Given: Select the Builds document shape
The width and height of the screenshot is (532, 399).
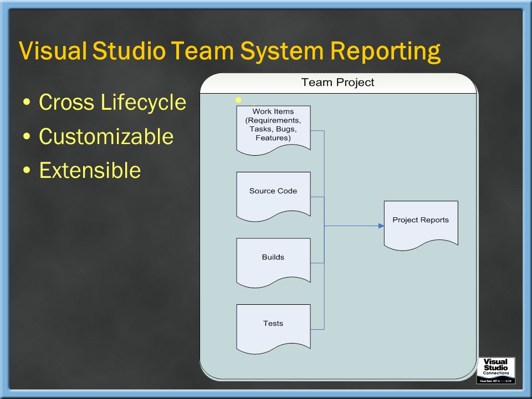Looking at the screenshot, I should (273, 263).
